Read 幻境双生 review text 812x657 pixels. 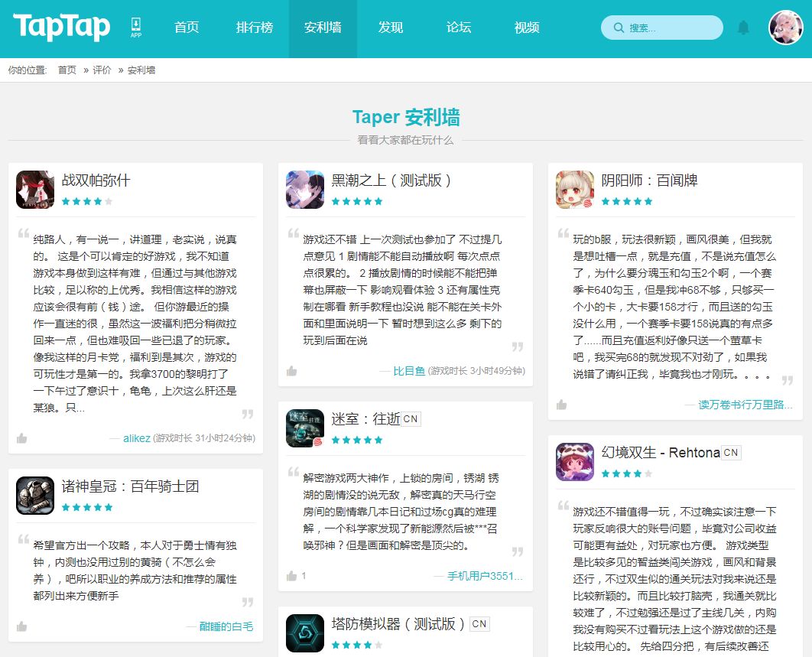675,579
